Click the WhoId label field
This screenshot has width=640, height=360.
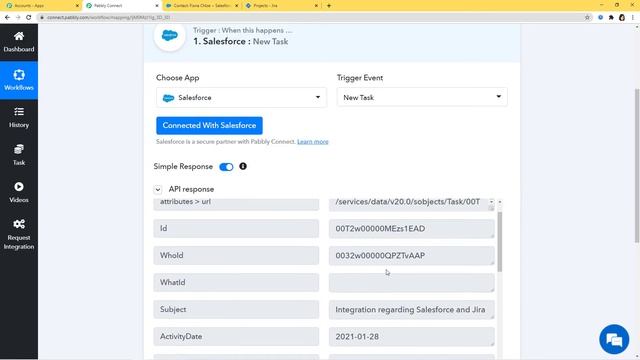(236, 256)
